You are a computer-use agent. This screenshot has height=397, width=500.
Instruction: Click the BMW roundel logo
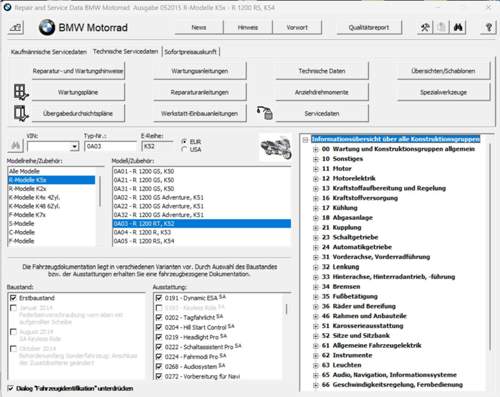[x=47, y=27]
